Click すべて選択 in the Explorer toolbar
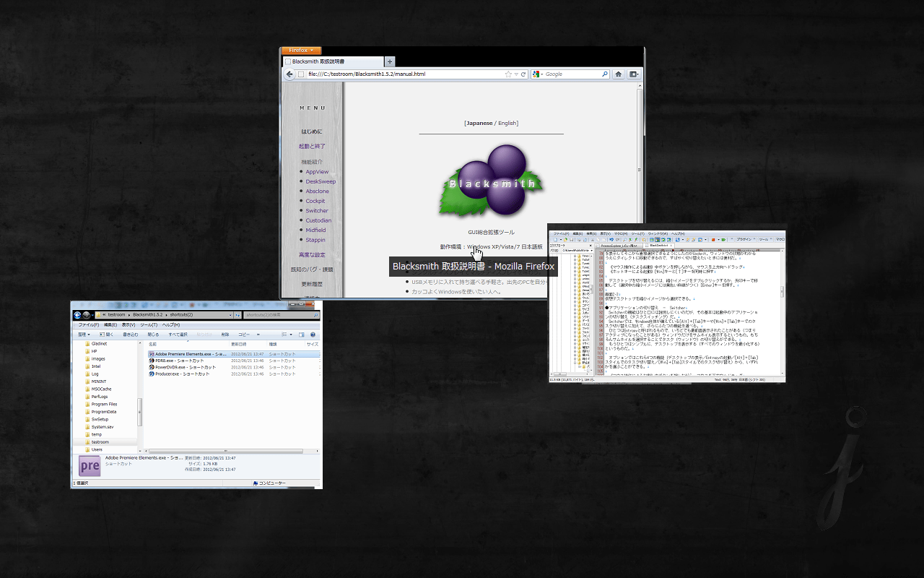 (178, 335)
